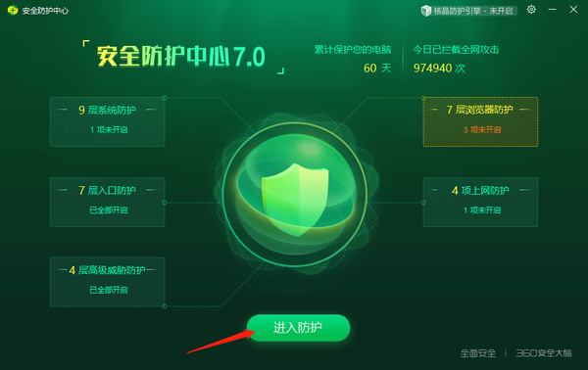This screenshot has height=370, width=588.
Task: Click the 进入防护 button
Action: click(x=298, y=328)
